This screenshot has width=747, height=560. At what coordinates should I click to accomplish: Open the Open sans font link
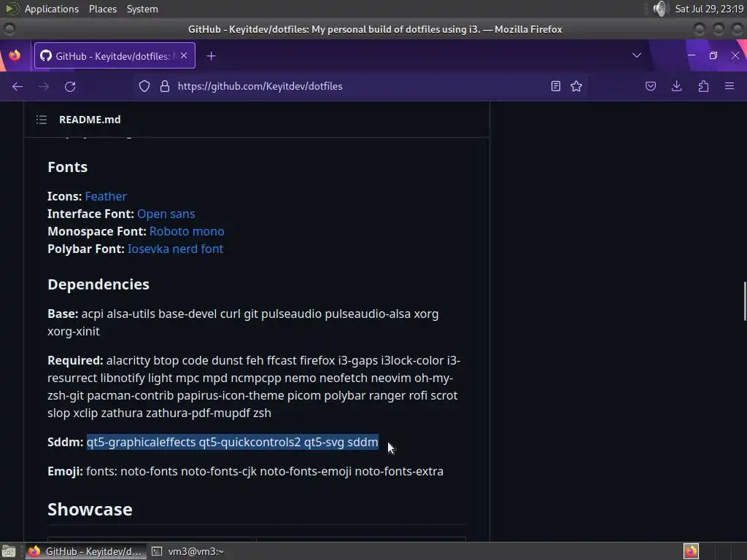(166, 214)
